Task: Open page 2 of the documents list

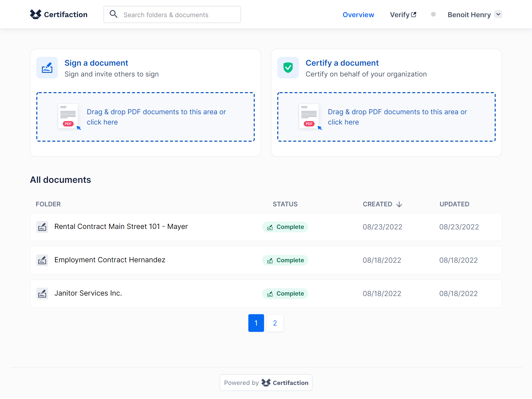Action: pos(275,323)
